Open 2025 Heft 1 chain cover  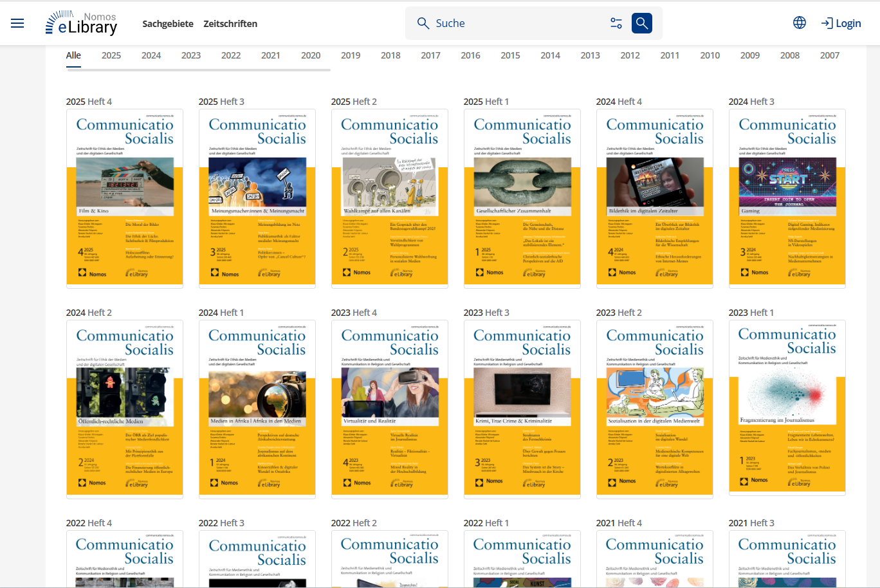pyautogui.click(x=522, y=198)
